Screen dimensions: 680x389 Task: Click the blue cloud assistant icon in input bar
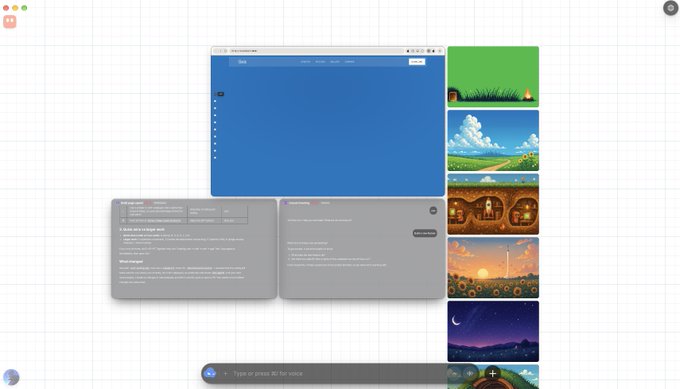coord(210,373)
